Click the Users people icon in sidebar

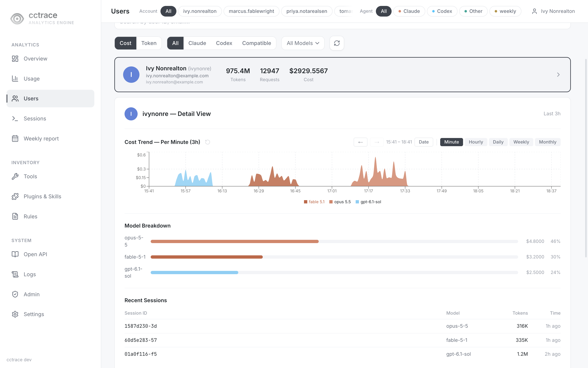[x=15, y=99]
